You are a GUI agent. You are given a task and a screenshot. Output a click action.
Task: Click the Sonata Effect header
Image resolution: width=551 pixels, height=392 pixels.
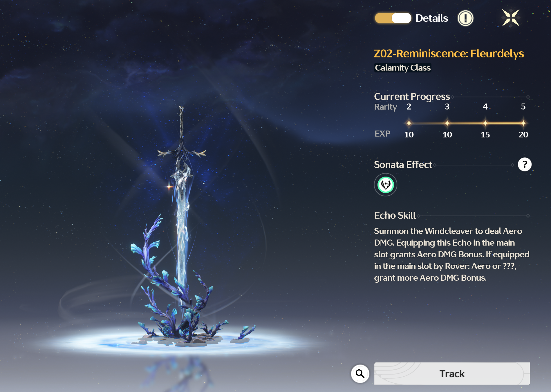coord(403,165)
